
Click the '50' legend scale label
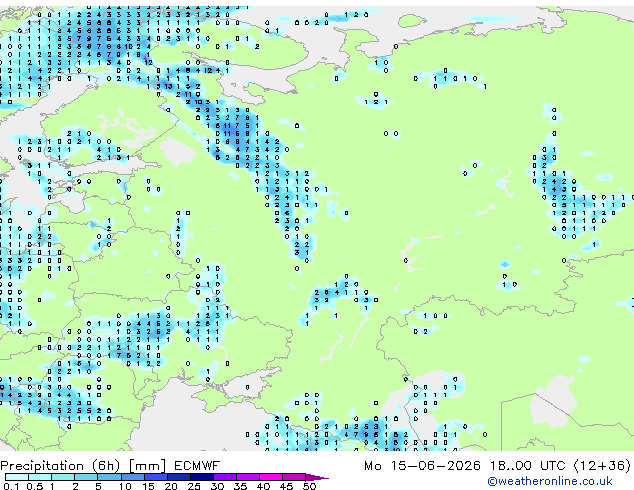[310, 486]
